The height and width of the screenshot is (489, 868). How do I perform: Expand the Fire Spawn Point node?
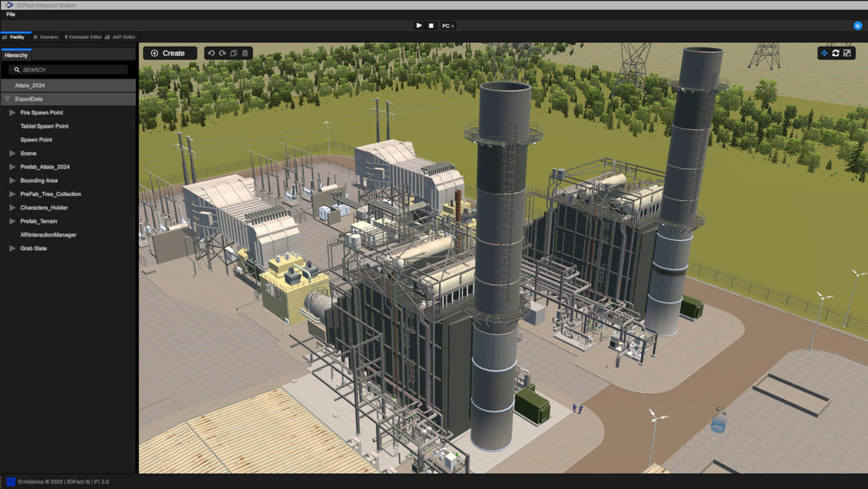coord(12,112)
